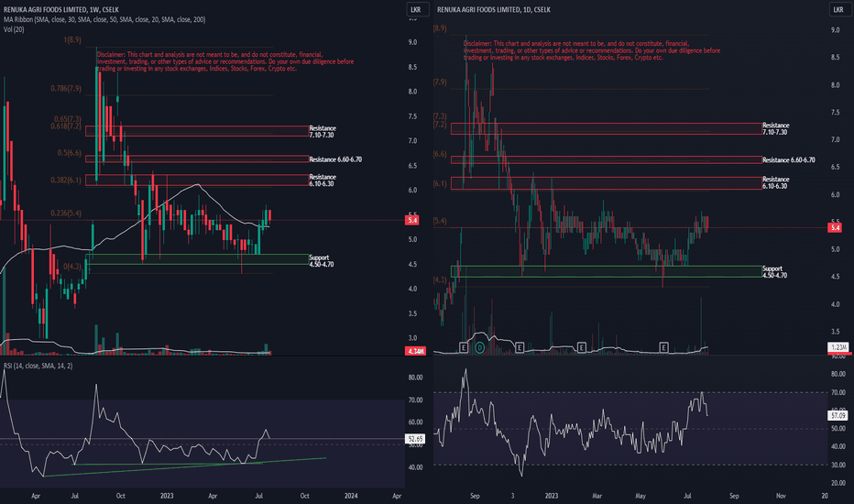Select the Resistance 6.10-6.30 label on daily chart

coord(775,182)
